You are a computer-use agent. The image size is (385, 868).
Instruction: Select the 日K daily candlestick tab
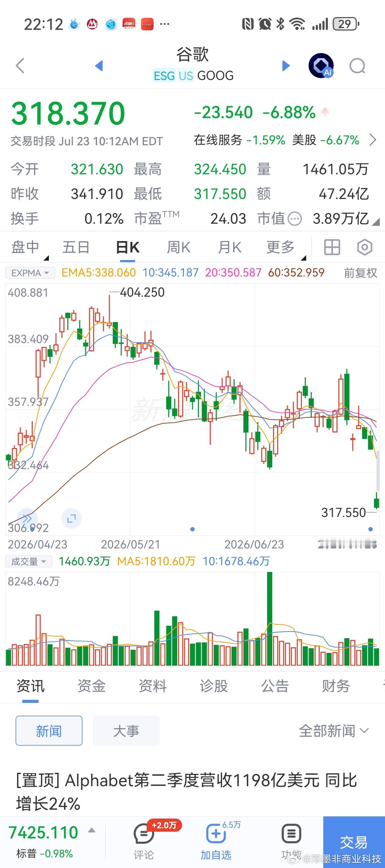point(127,247)
